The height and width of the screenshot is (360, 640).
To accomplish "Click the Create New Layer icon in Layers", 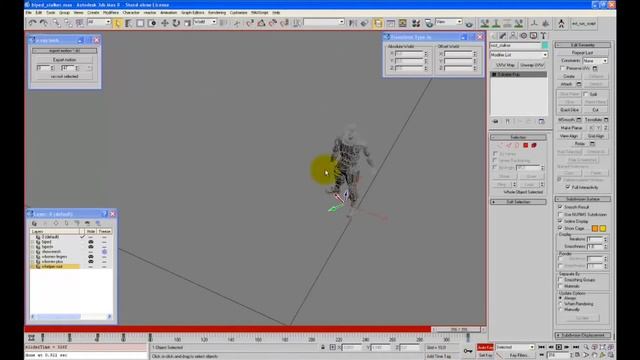I will click(34, 223).
